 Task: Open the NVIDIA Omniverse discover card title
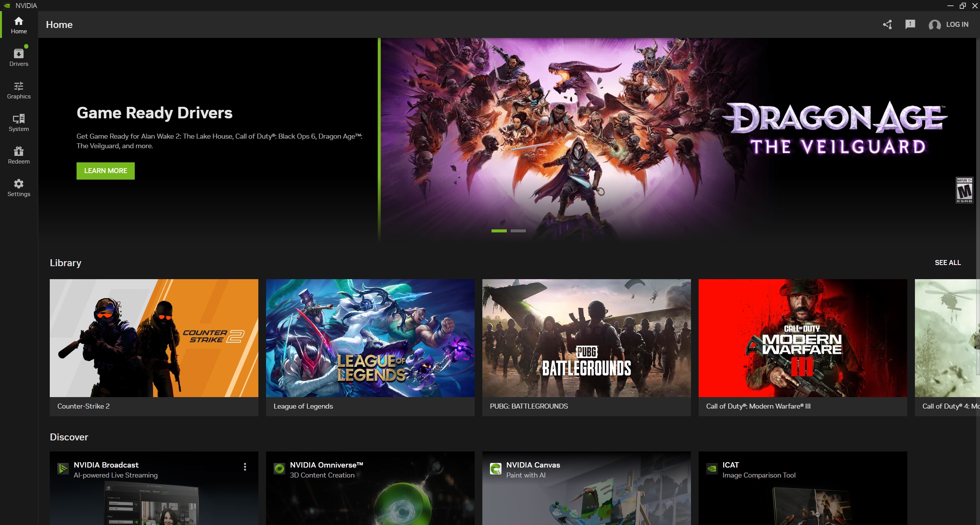327,465
